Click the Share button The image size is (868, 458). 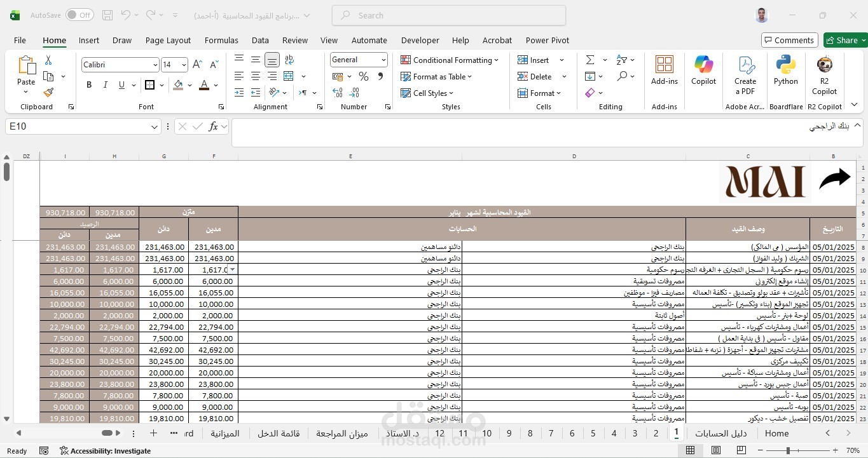(x=845, y=40)
